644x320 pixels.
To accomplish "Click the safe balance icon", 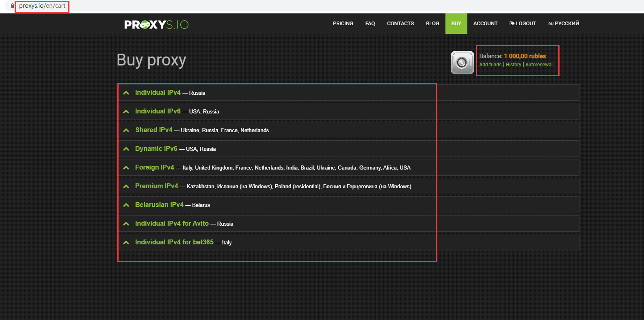I will [462, 63].
